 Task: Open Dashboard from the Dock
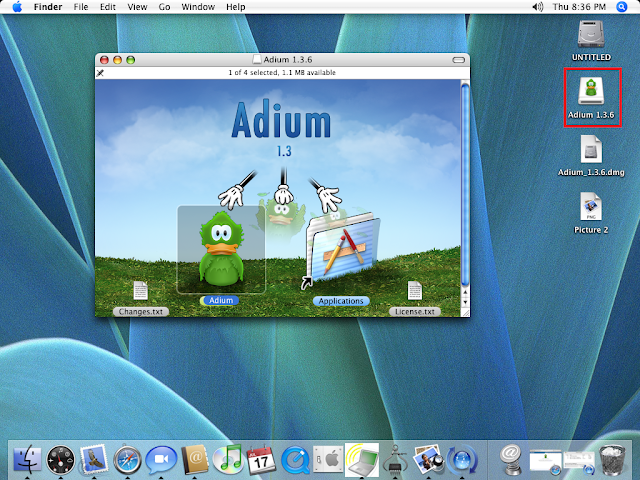[60, 460]
